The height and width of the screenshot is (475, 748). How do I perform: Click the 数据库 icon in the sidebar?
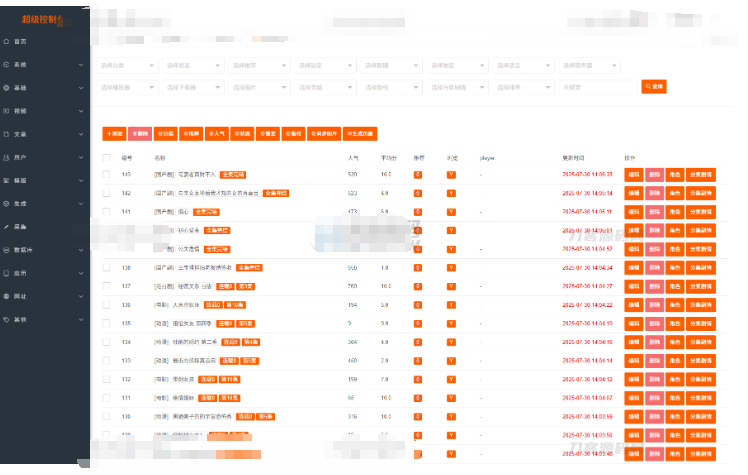7,249
